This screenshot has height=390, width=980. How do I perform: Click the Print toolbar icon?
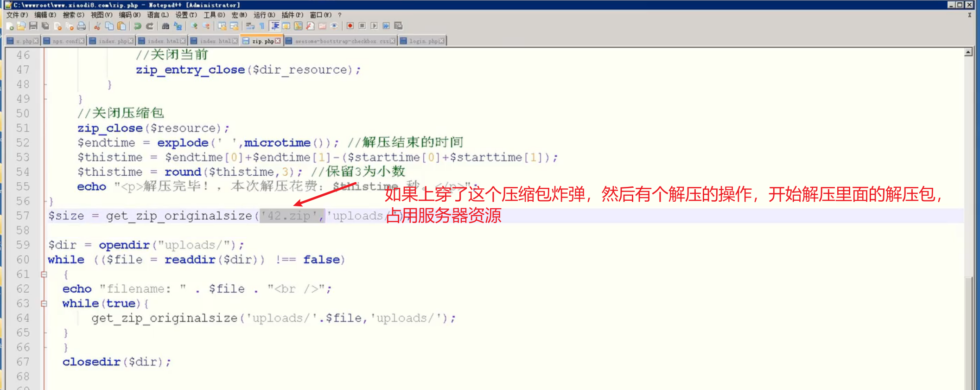(x=82, y=26)
